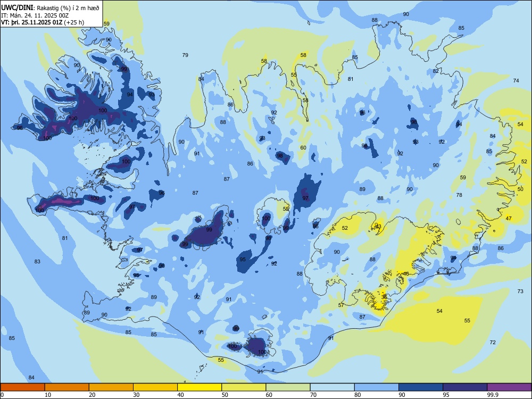The image size is (532, 399).
Task: Click the 60–70 pale green legend swatch
Action: (288, 387)
